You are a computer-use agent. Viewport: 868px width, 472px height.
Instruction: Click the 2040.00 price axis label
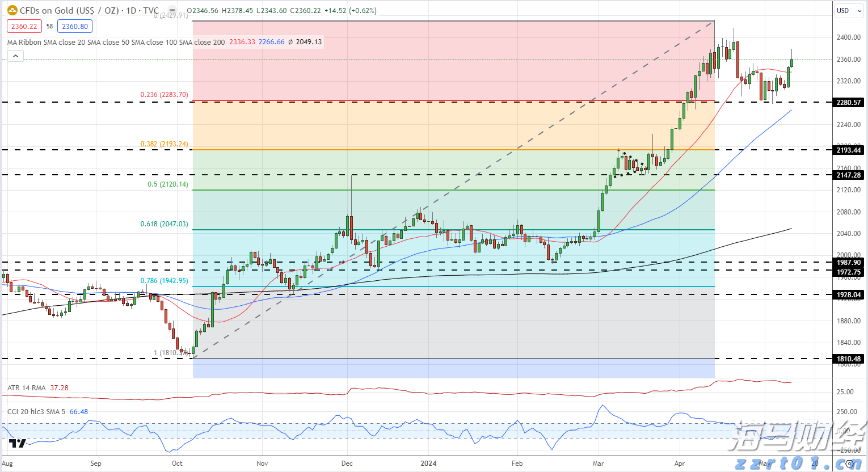point(848,234)
